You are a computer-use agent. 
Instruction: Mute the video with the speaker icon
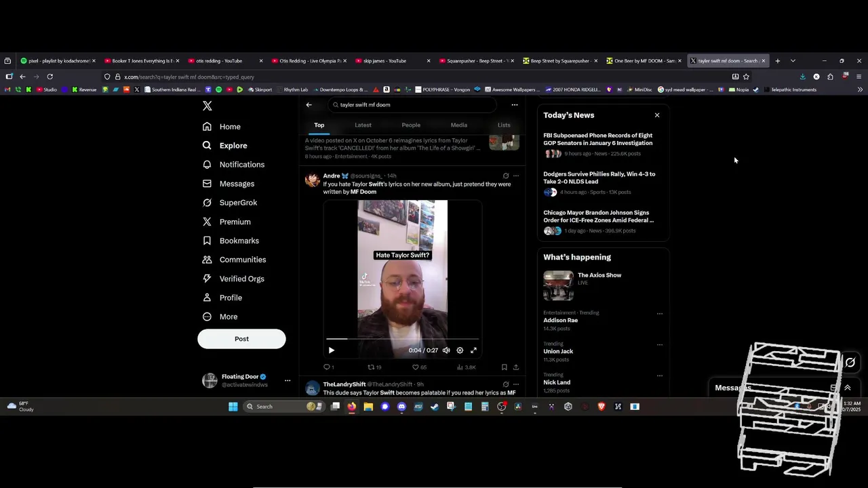click(446, 350)
